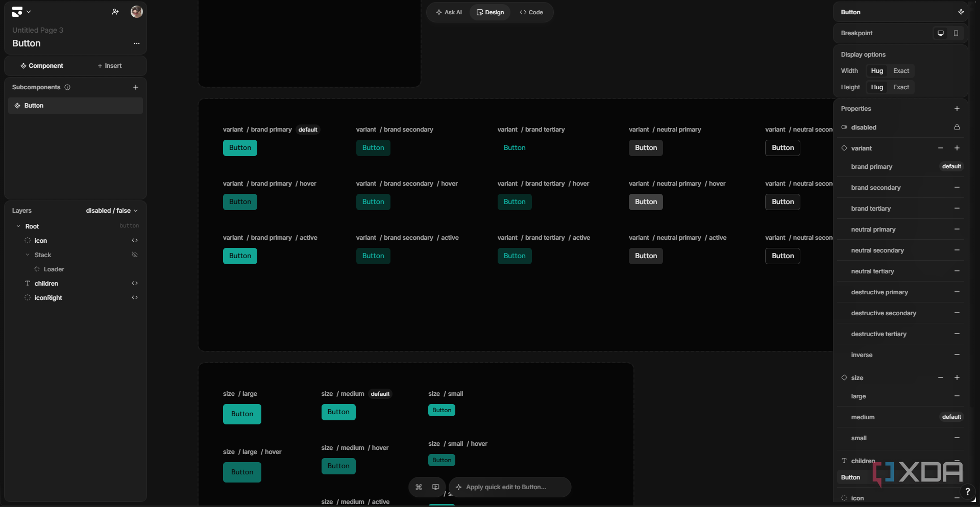The height and width of the screenshot is (507, 980).
Task: Select the Component tab
Action: click(42, 66)
